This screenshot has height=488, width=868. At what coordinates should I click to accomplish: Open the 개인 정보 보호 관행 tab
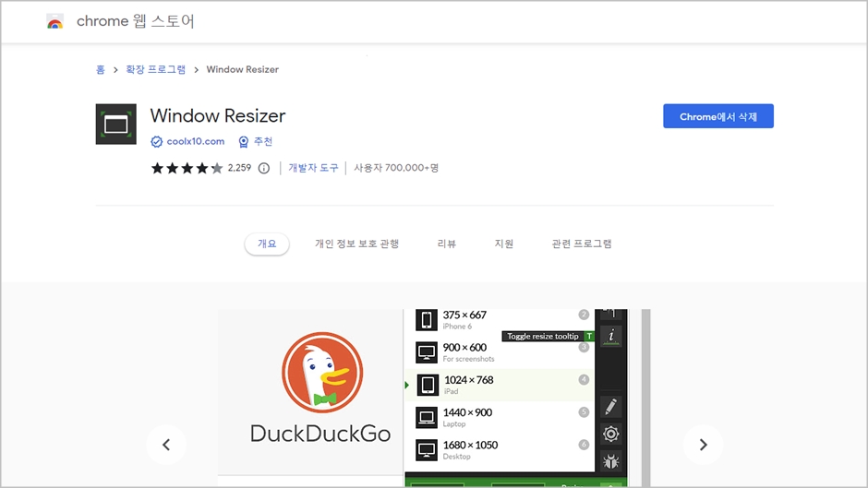point(357,244)
